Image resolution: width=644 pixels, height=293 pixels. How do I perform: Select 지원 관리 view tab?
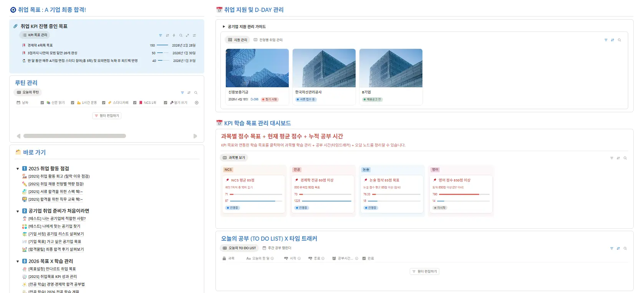click(x=237, y=40)
